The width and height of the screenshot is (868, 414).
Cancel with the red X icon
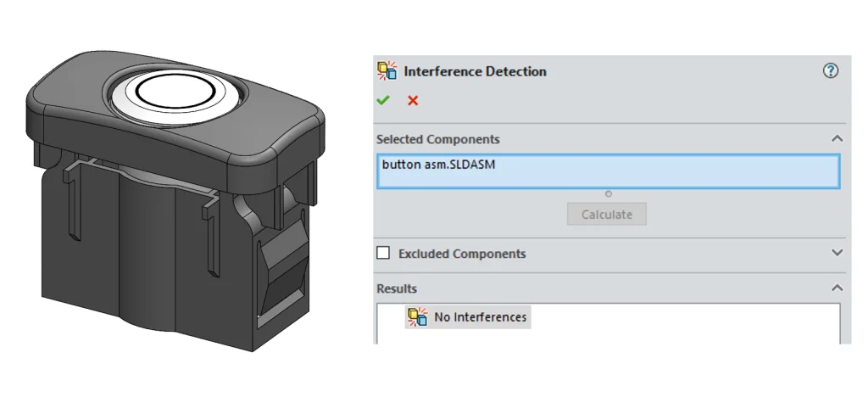(413, 100)
